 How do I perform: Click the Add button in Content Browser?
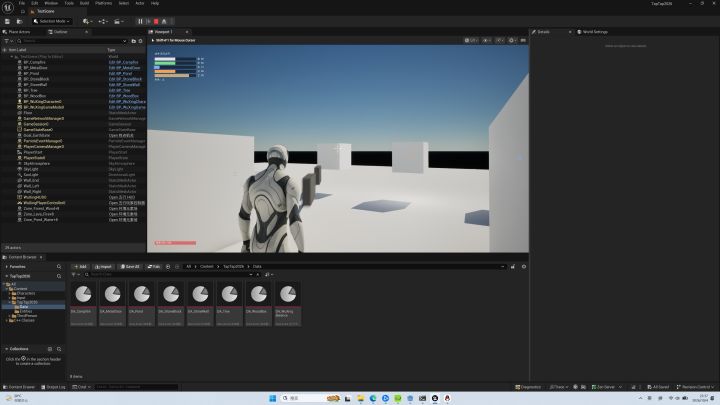80,266
